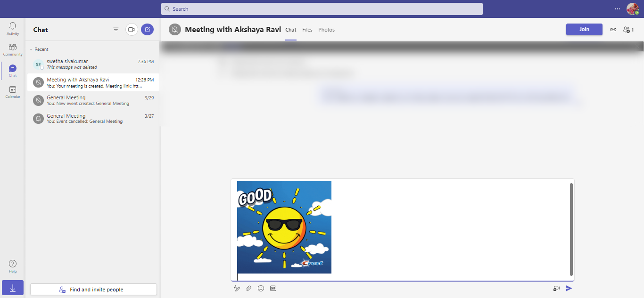644x298 pixels.
Task: Open General Meeting chat dated 3/29
Action: click(93, 100)
